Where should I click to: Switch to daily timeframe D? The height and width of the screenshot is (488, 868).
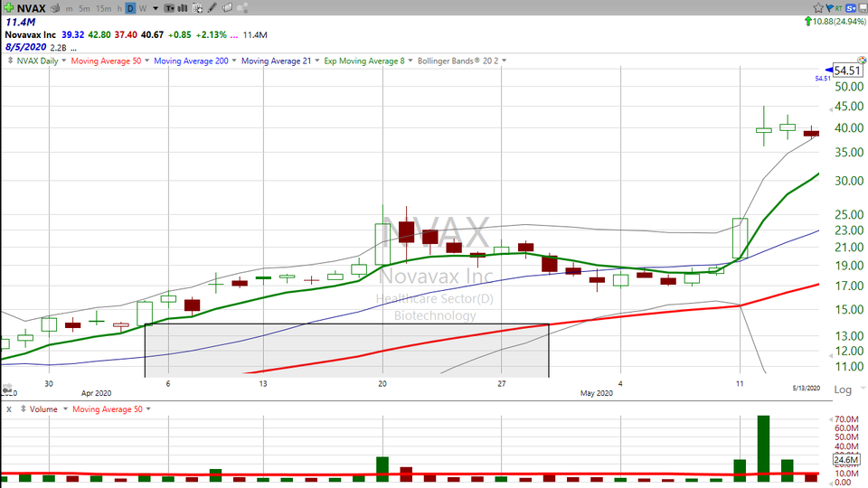[x=130, y=8]
